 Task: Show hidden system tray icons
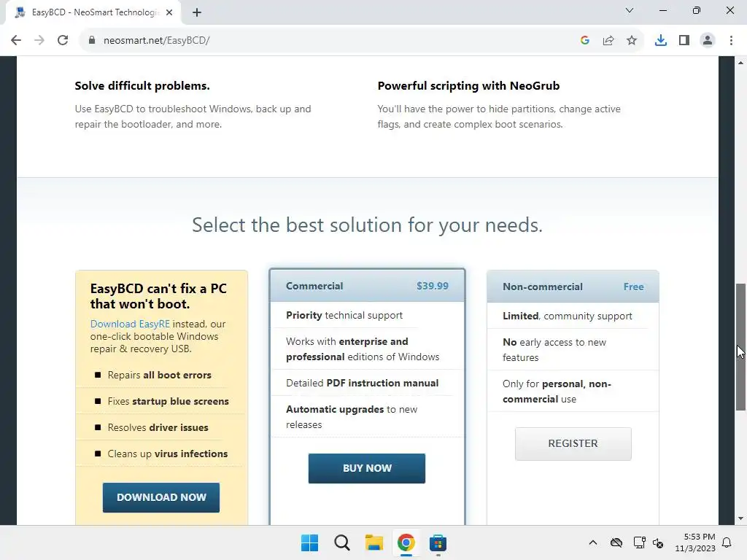[592, 542]
